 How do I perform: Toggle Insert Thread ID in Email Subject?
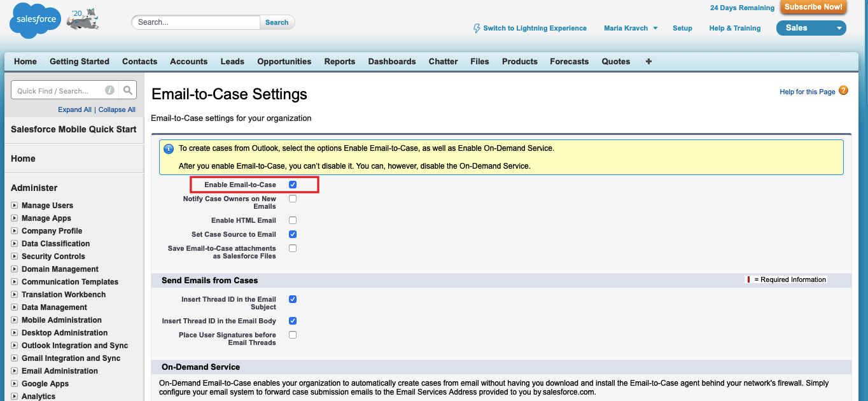tap(293, 299)
